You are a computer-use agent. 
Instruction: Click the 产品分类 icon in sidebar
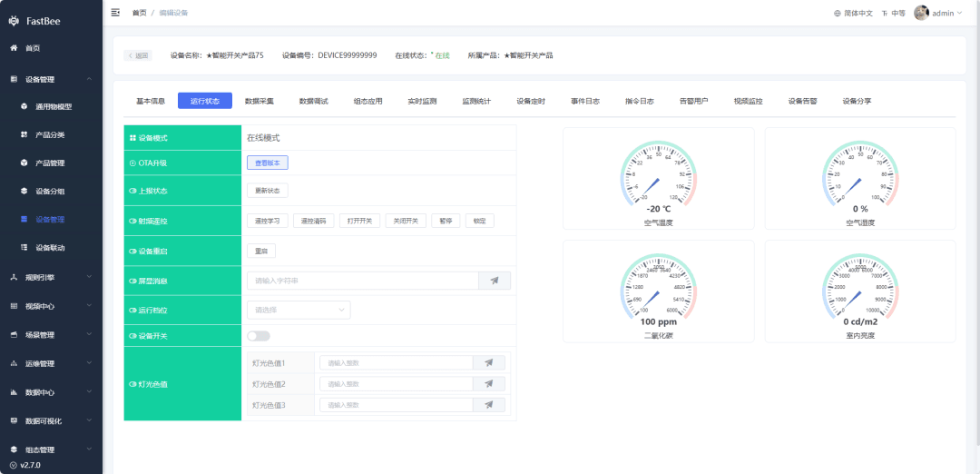point(24,135)
